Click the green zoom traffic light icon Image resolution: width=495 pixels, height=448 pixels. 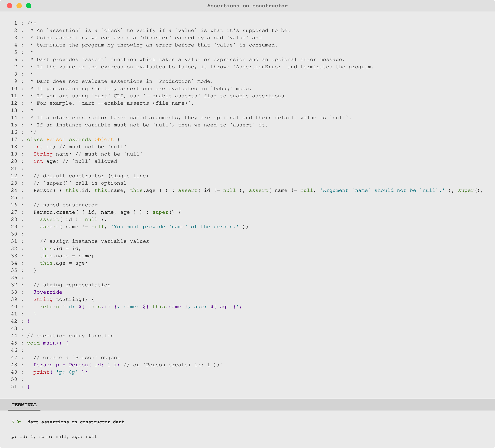[29, 5]
